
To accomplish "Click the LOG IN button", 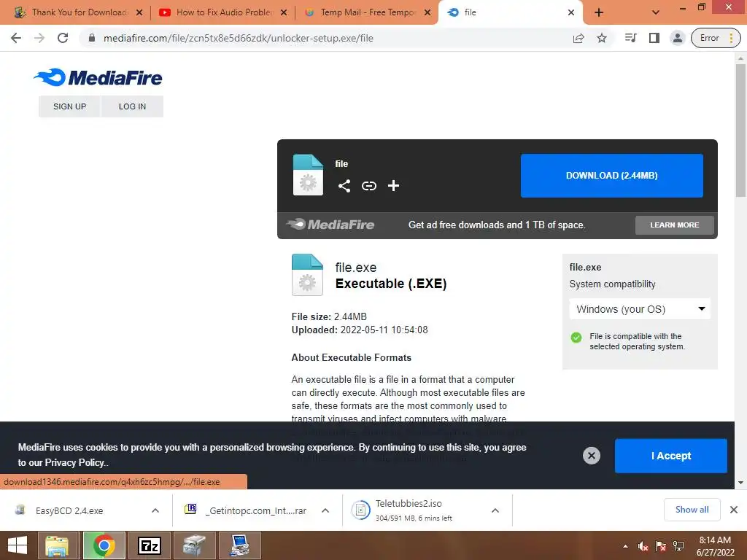I will point(133,106).
